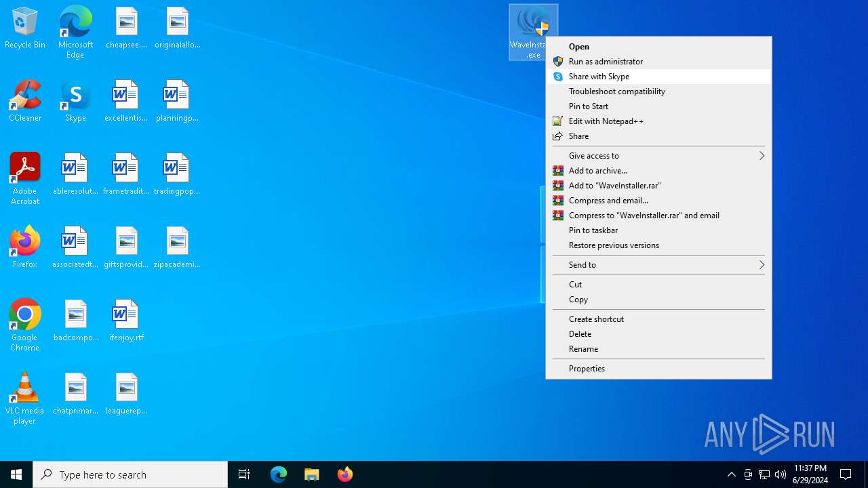The width and height of the screenshot is (868, 488).
Task: Click the taskbar search box
Action: [x=130, y=474]
